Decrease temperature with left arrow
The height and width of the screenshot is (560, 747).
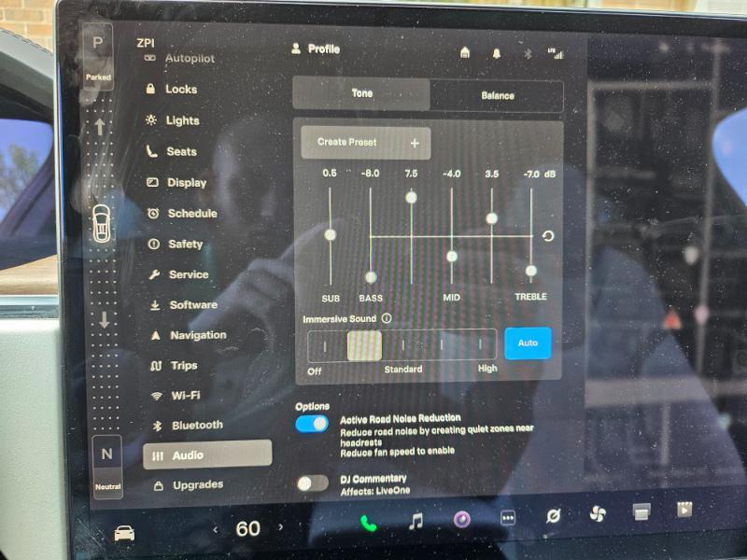[x=215, y=530]
